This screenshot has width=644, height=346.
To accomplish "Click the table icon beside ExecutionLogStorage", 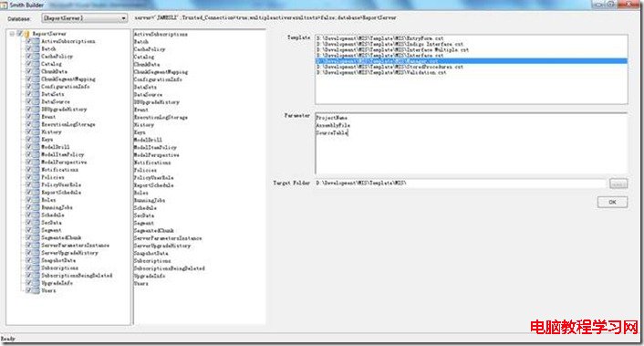I will click(x=36, y=124).
